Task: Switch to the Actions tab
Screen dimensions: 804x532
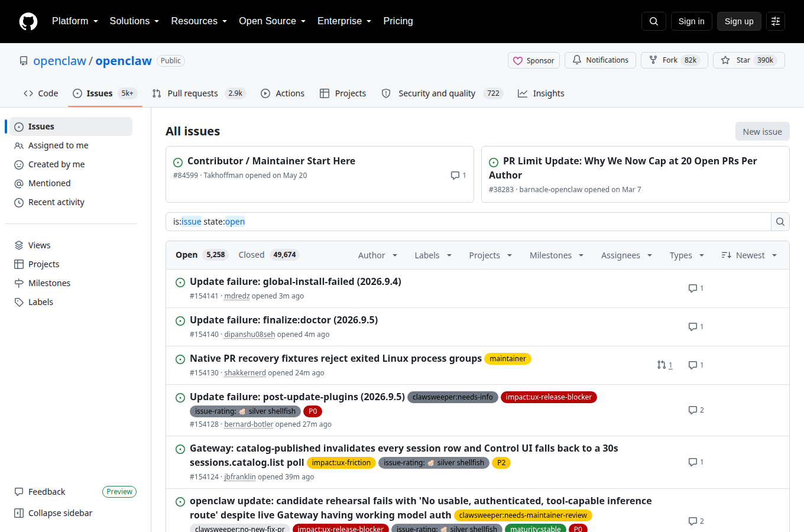Action: tap(283, 93)
